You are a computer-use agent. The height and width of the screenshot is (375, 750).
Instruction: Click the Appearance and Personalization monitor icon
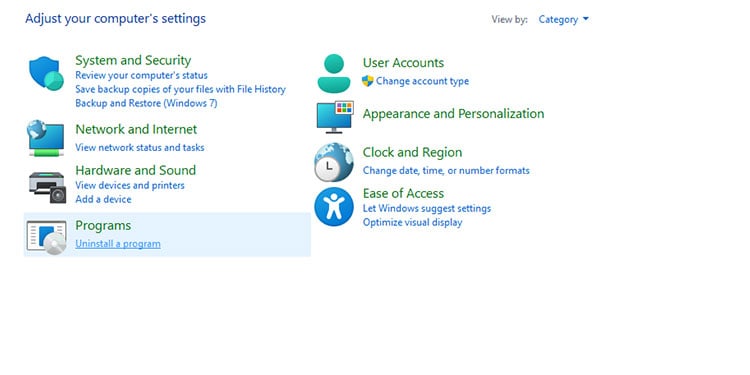click(x=335, y=117)
